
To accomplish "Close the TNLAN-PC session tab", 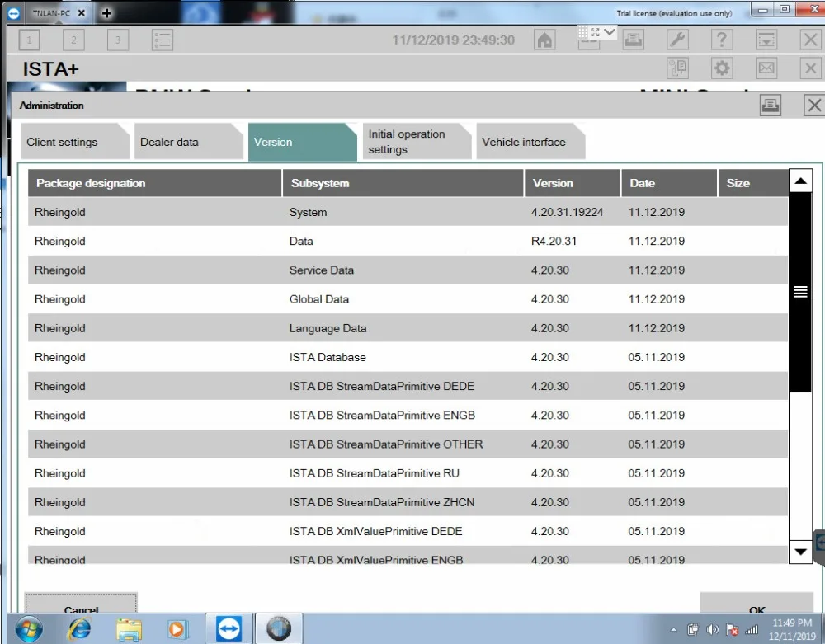I will (82, 13).
